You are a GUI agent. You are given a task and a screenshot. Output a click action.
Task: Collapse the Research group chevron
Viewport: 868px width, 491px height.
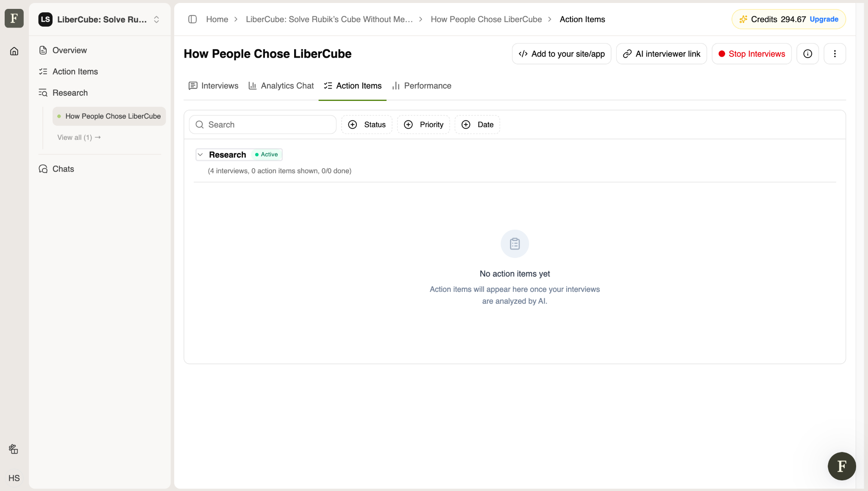(x=200, y=155)
